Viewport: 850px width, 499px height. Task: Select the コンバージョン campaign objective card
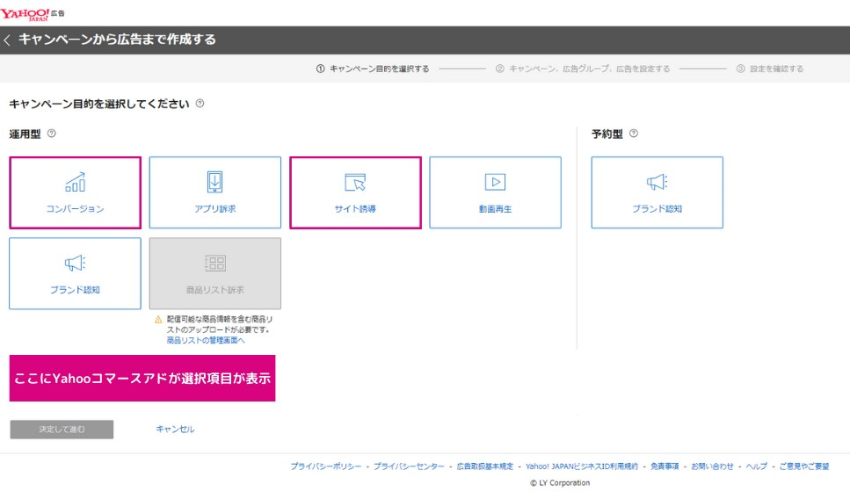coord(75,193)
